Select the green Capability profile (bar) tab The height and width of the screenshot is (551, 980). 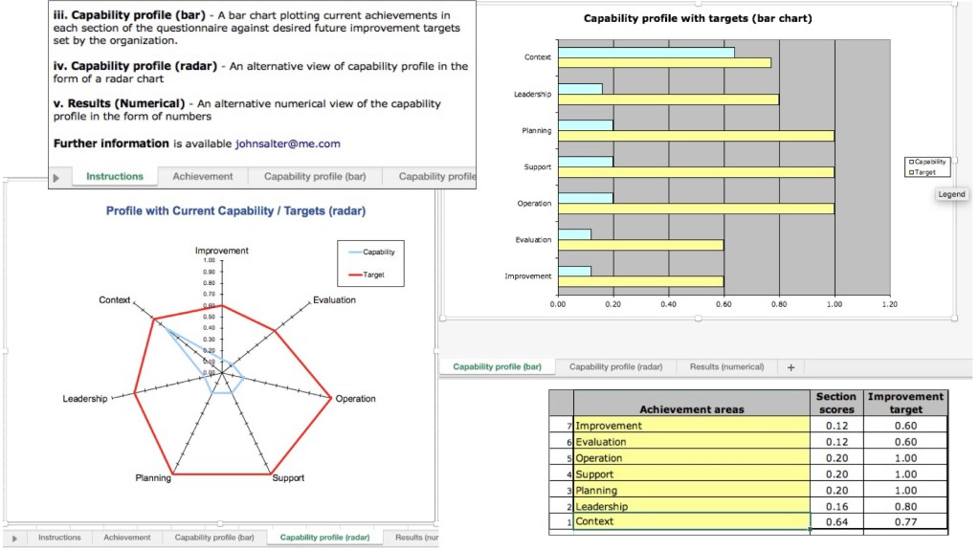(497, 366)
